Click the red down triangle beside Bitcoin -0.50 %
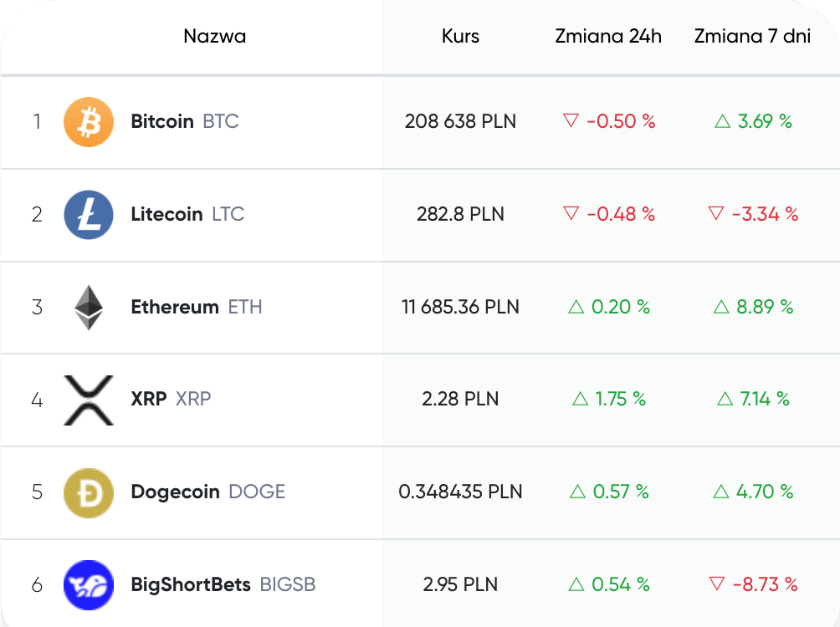This screenshot has width=840, height=627. click(571, 120)
